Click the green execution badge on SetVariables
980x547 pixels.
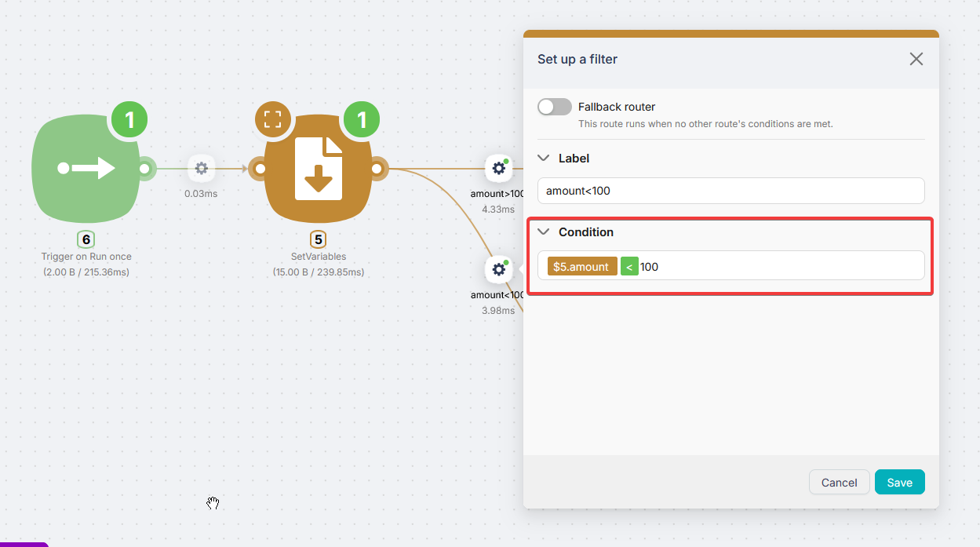click(362, 120)
